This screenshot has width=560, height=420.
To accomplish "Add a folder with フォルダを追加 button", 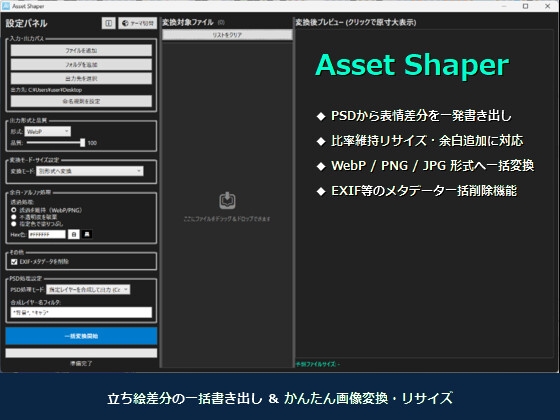I will pos(81,64).
